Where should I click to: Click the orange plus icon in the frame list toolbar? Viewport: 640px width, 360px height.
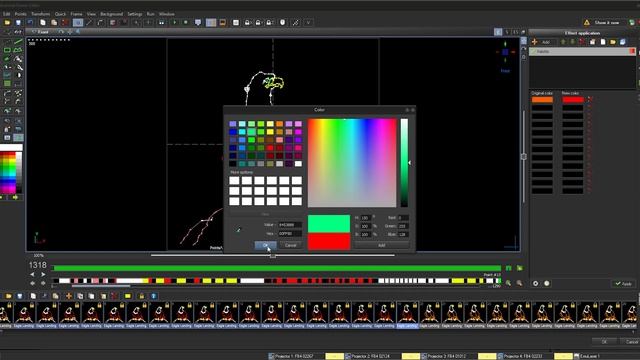(69, 296)
